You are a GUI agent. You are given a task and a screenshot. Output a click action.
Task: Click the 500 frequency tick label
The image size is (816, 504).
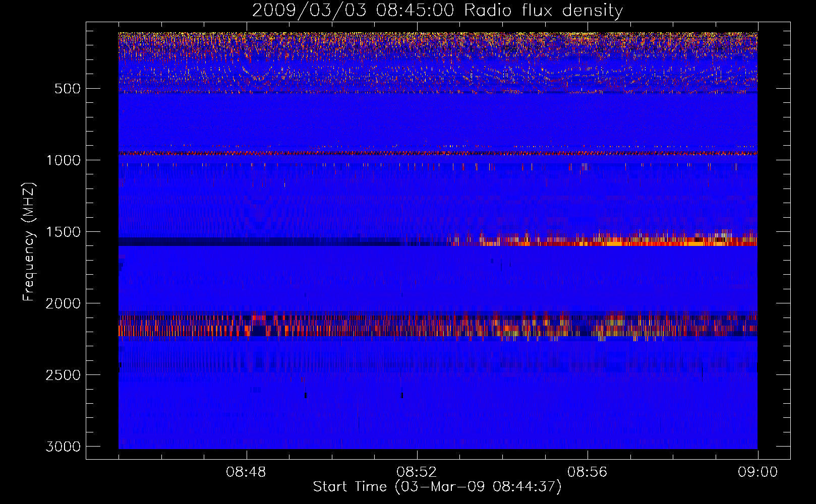tap(67, 89)
